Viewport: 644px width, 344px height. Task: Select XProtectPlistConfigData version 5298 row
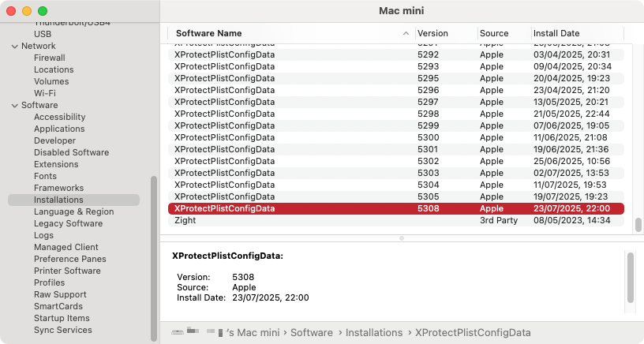point(396,114)
